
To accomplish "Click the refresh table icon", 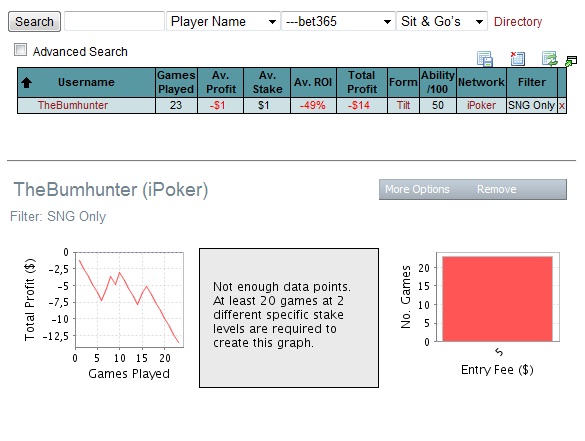I will (x=550, y=59).
